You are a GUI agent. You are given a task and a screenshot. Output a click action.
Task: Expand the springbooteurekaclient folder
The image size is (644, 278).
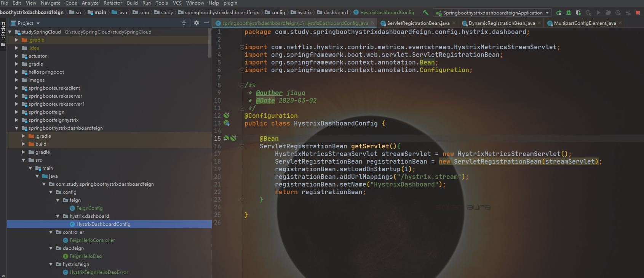pos(17,88)
